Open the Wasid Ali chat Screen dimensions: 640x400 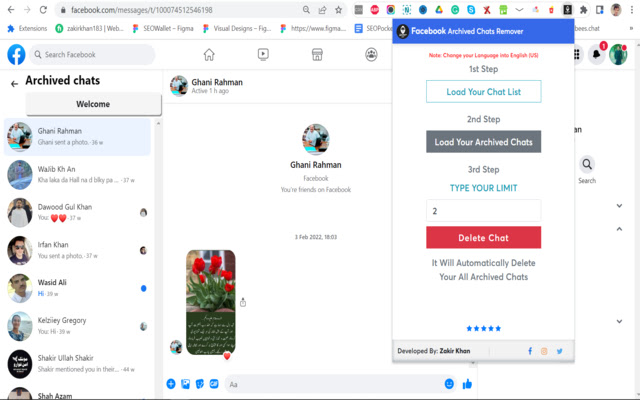coord(78,288)
